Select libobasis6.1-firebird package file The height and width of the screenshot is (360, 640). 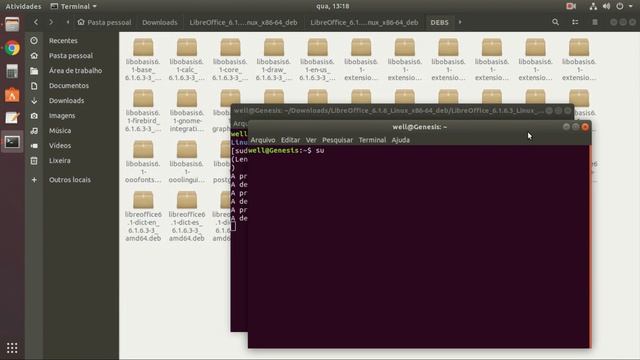click(x=143, y=110)
